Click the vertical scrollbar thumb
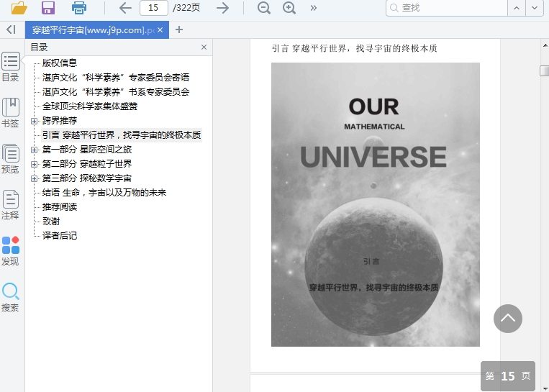Image resolution: width=549 pixels, height=392 pixels. [x=545, y=70]
